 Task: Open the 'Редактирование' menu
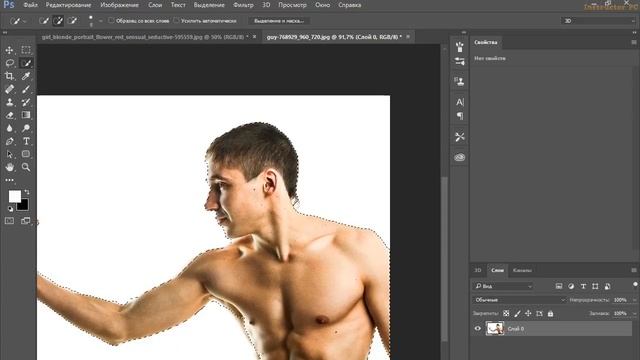69,5
